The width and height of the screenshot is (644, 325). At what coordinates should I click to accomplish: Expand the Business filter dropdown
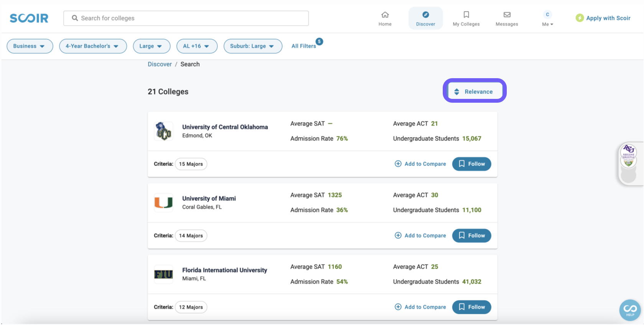tap(30, 46)
